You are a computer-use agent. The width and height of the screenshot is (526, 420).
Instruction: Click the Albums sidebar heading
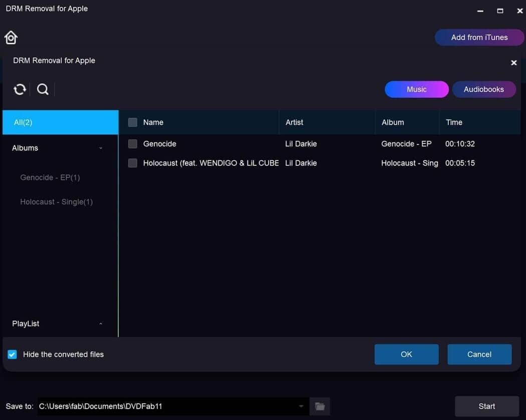click(x=25, y=148)
